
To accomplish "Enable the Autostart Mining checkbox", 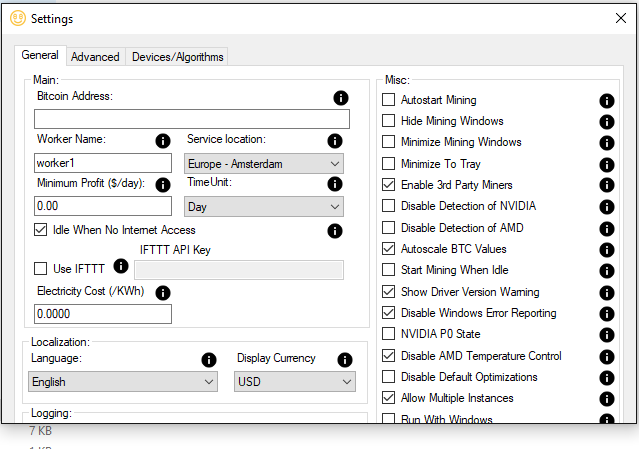I will pyautogui.click(x=389, y=100).
